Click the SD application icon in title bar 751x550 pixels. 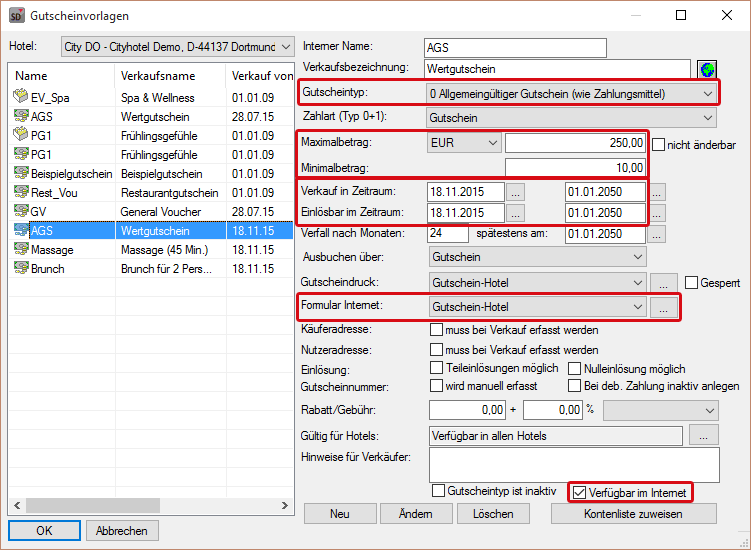(x=16, y=16)
